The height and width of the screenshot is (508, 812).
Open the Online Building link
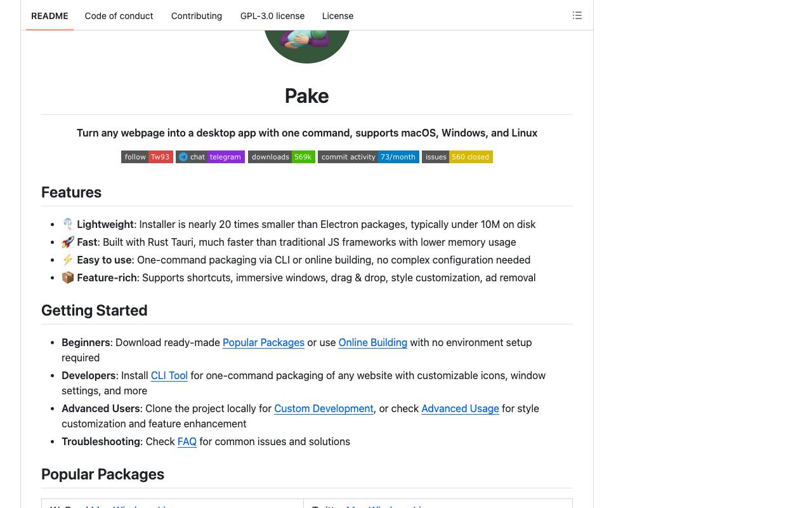click(x=372, y=342)
